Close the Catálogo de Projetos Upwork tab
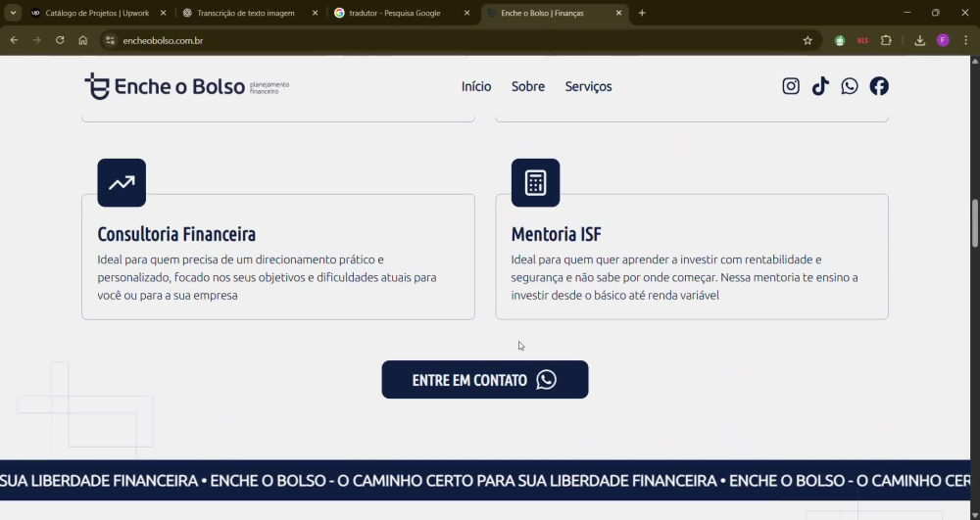 [163, 13]
